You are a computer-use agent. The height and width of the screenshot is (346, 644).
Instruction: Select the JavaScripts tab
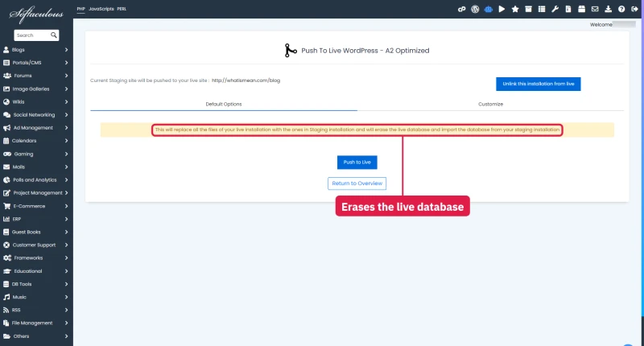pyautogui.click(x=101, y=9)
